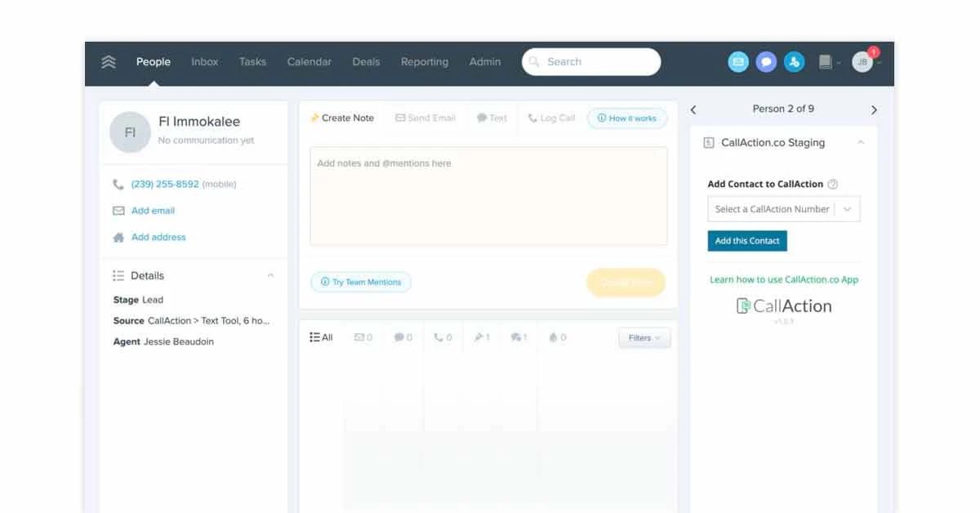Click the search magnifier in the search bar
The height and width of the screenshot is (513, 980).
coord(535,61)
